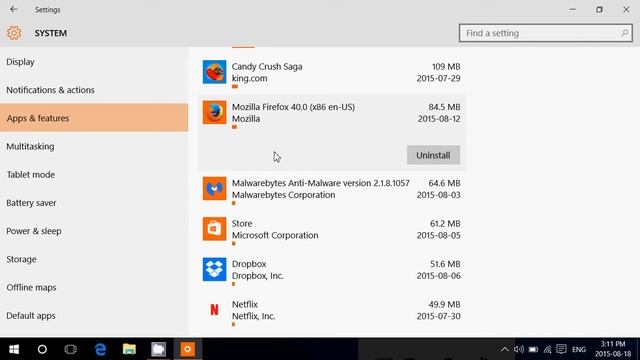Open Tablet mode settings
Image resolution: width=640 pixels, height=360 pixels.
[94, 174]
